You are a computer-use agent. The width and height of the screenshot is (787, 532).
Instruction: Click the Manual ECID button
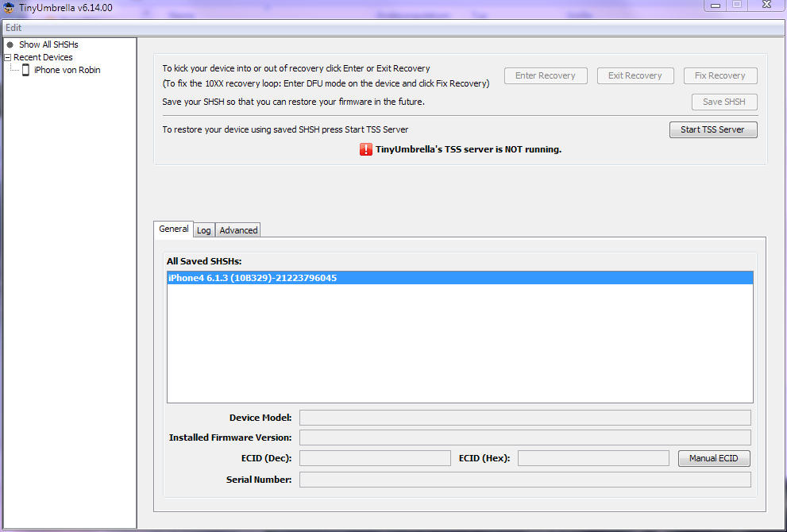pyautogui.click(x=714, y=458)
